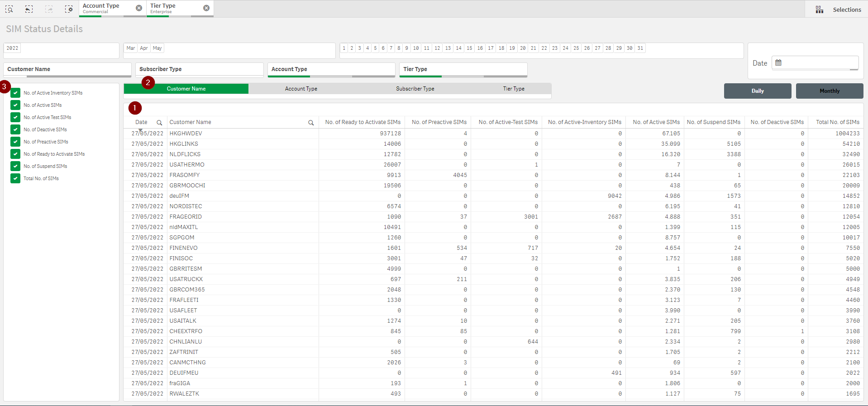
Task: Uncheck No. of Active Inventory SIMs
Action: tap(15, 93)
